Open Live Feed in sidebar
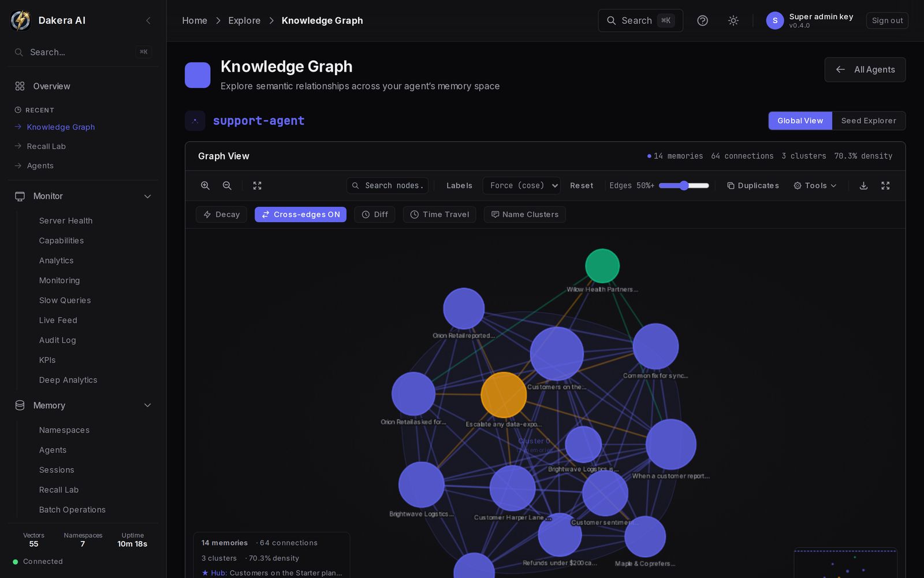Image resolution: width=924 pixels, height=578 pixels. (x=58, y=320)
